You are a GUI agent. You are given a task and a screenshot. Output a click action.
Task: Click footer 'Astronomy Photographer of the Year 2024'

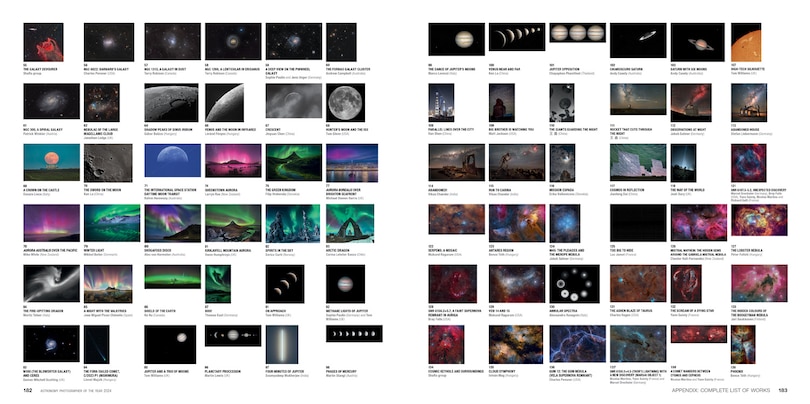[75, 391]
